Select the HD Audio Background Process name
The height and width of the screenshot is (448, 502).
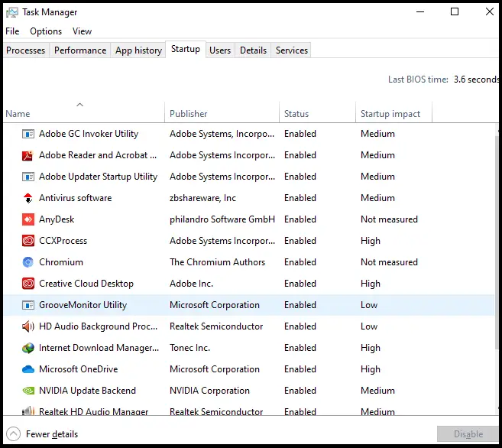(x=99, y=326)
